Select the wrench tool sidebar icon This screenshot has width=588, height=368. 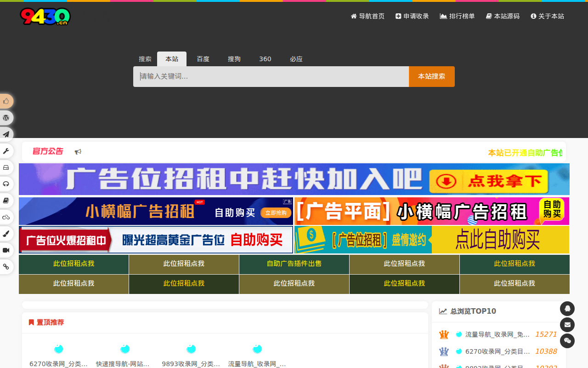click(x=6, y=151)
